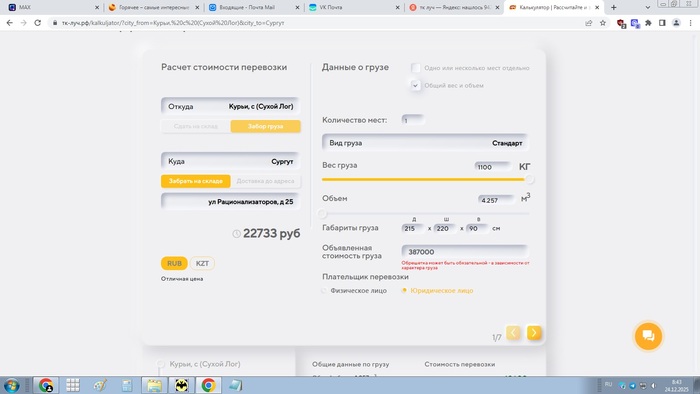Viewport: 700px width, 394px height.
Task: Choose 'Доставка до адреса' option
Action: tap(266, 181)
